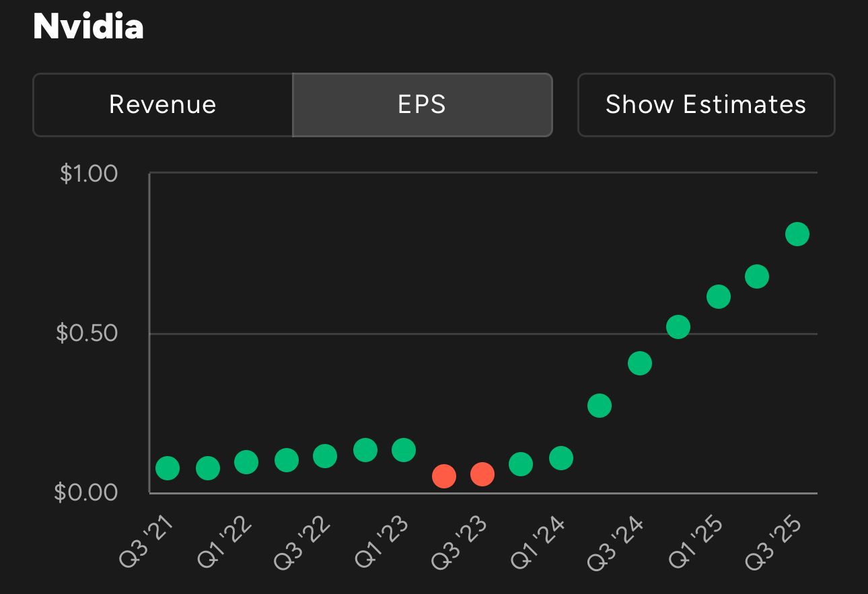
Task: Click the Show Estimates button
Action: (x=706, y=105)
